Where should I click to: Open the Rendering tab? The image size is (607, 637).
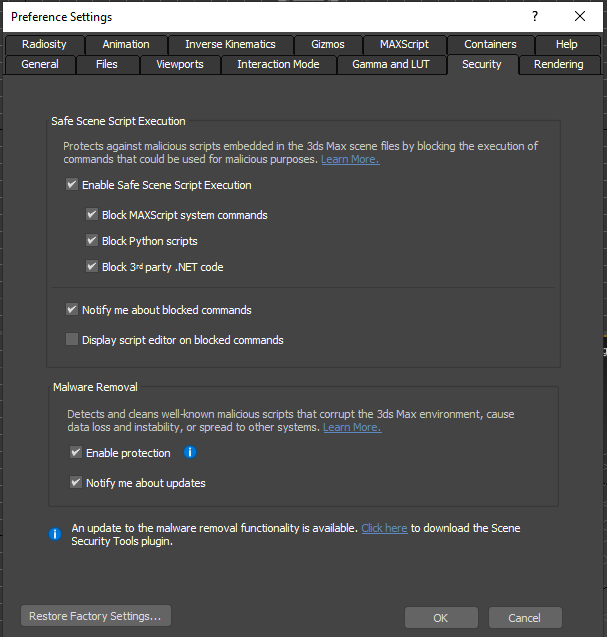click(558, 64)
